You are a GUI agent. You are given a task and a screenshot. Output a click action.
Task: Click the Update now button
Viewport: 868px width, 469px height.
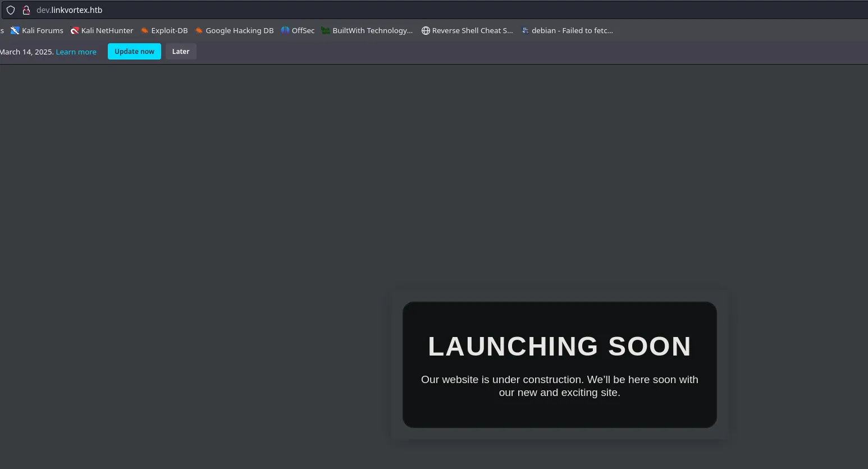point(134,52)
